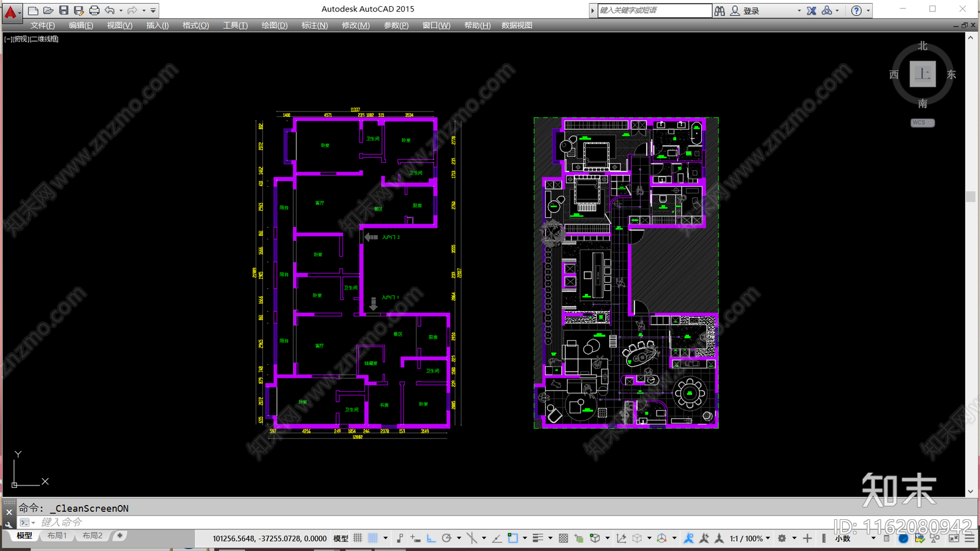The image size is (980, 551).
Task: Open the undo history dropdown arrow
Action: 121,10
